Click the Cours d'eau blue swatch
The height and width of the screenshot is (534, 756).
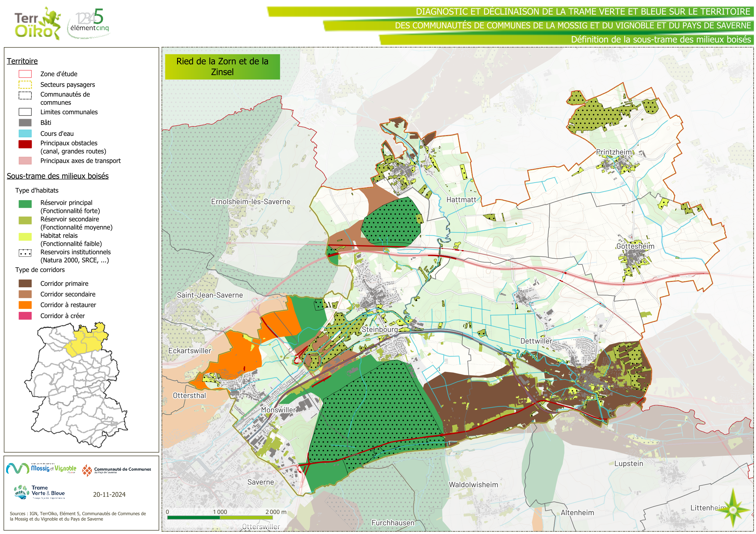coord(25,133)
